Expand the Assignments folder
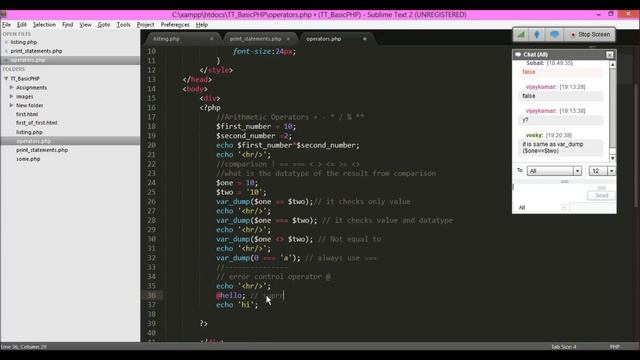This screenshot has width=640, height=360. tap(11, 87)
